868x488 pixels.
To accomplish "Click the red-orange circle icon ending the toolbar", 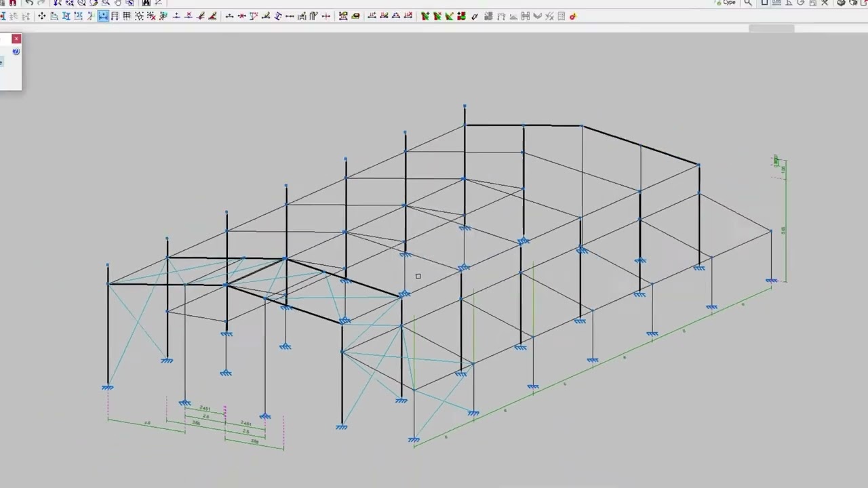I will tap(573, 16).
